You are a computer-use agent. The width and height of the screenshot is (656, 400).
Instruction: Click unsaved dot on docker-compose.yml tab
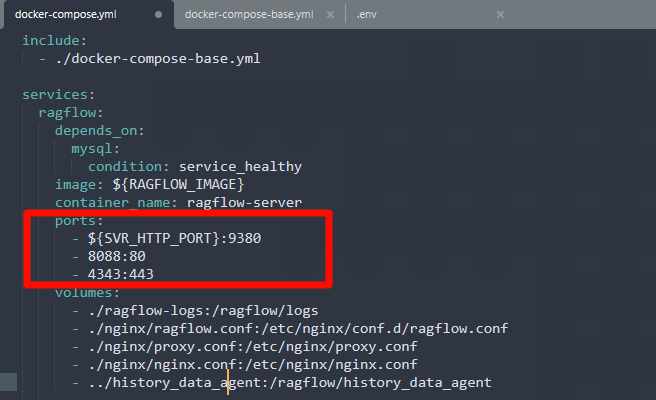point(158,15)
